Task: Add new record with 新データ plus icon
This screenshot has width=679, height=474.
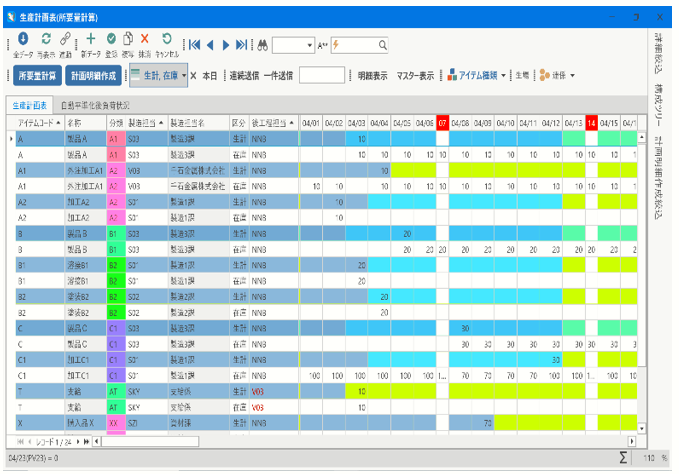Action: (91, 39)
